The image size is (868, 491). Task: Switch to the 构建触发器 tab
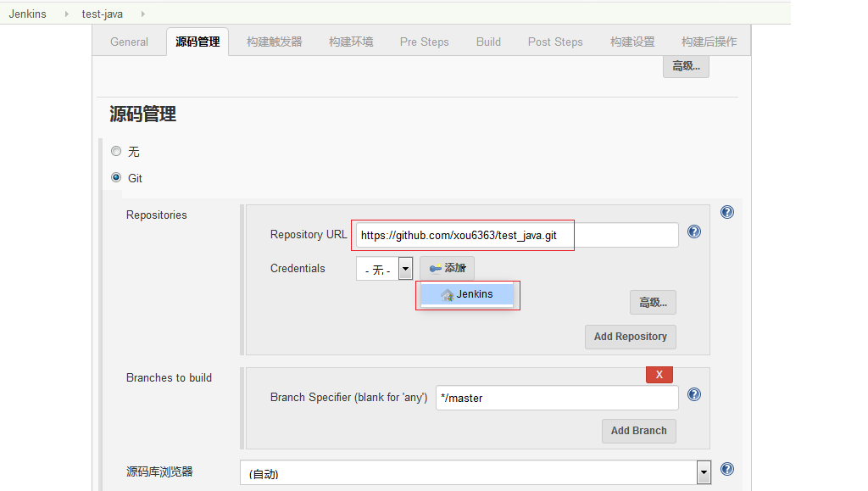pyautogui.click(x=275, y=42)
